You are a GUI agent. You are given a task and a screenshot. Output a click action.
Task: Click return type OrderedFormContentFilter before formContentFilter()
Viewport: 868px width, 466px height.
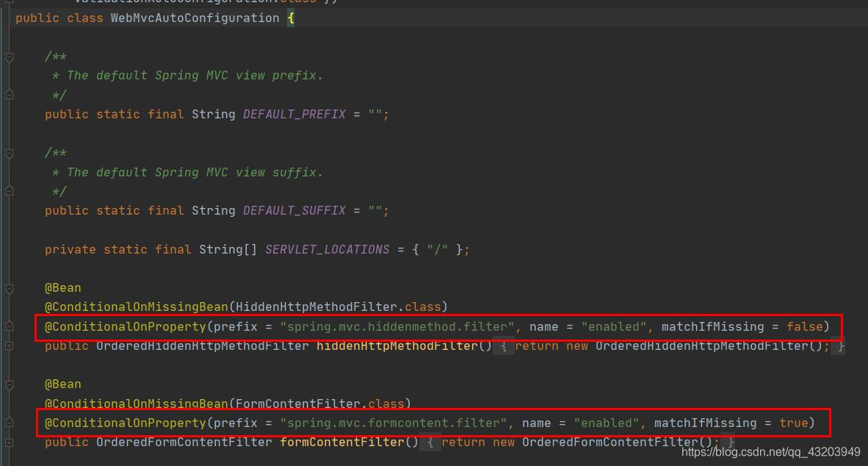click(x=184, y=442)
